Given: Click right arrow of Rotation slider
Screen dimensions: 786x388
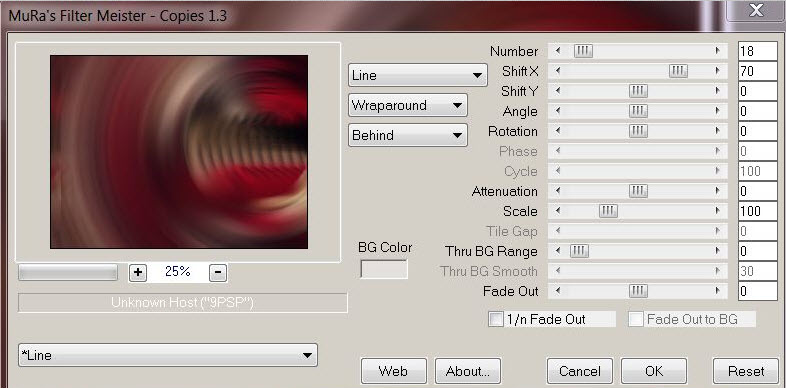Looking at the screenshot, I should coord(718,131).
